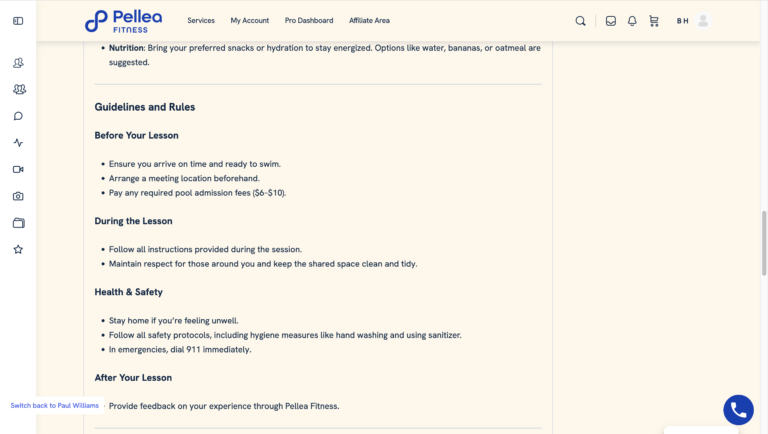Open the shopping cart icon
The image size is (768, 434).
(654, 21)
